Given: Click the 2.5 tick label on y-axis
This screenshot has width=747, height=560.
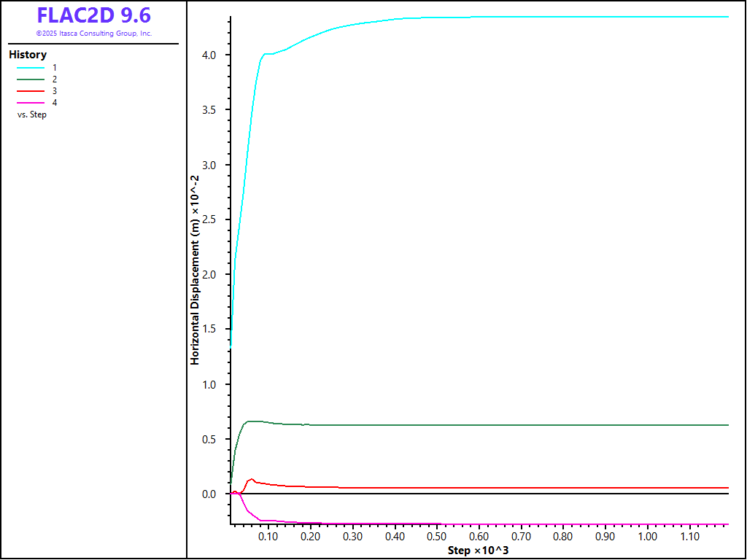Looking at the screenshot, I should coord(210,220).
